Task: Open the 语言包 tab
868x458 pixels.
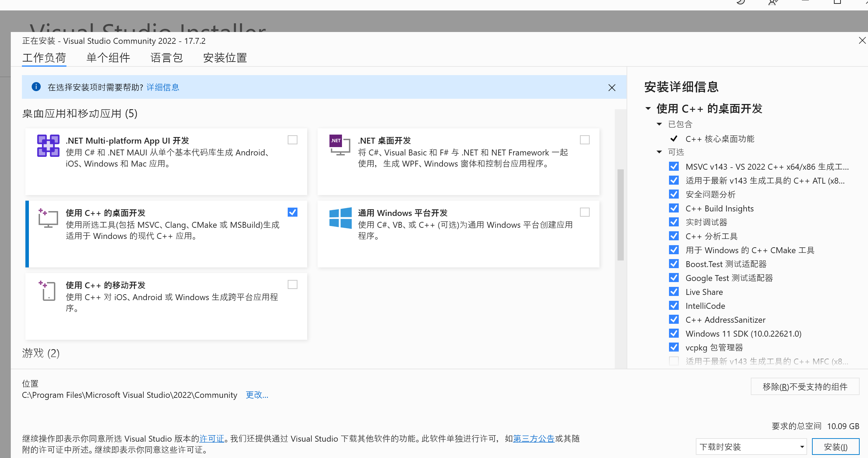Action: pyautogui.click(x=167, y=58)
